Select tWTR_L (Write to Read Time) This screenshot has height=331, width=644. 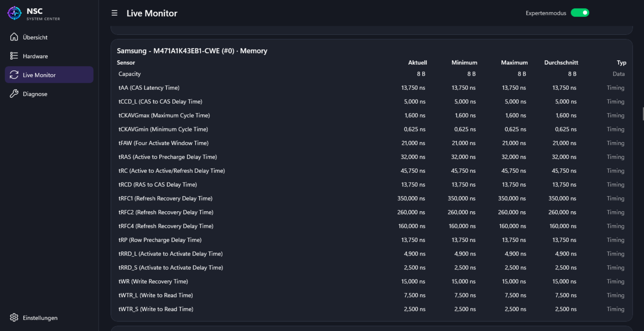pyautogui.click(x=371, y=295)
